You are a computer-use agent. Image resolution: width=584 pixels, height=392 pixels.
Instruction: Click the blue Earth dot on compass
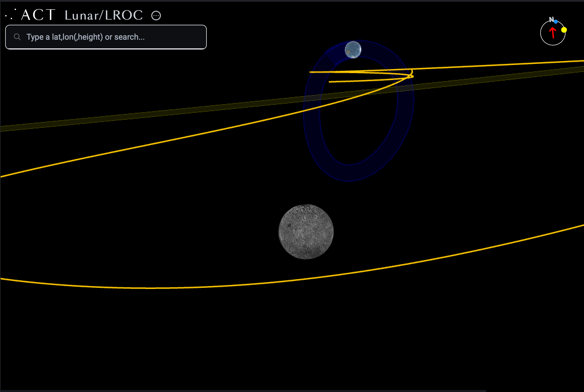pos(556,22)
